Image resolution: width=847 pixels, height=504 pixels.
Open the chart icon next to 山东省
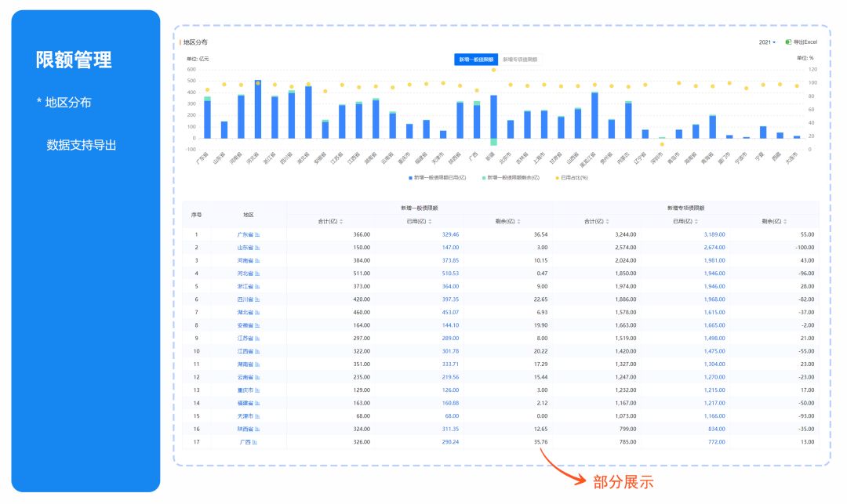tap(257, 247)
